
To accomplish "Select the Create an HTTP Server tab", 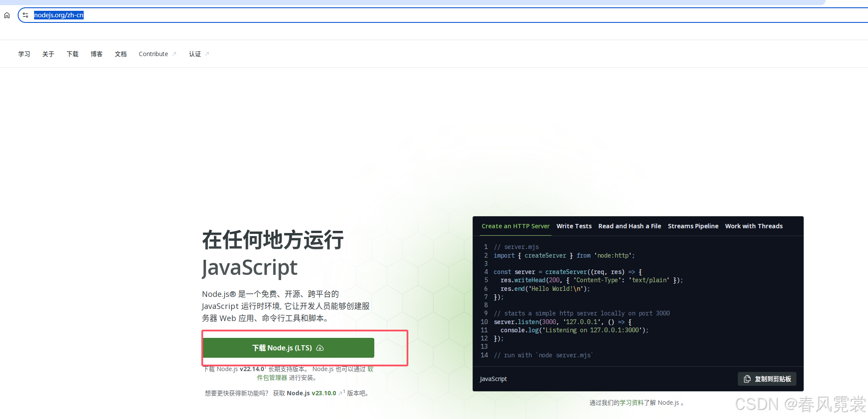I will click(515, 226).
